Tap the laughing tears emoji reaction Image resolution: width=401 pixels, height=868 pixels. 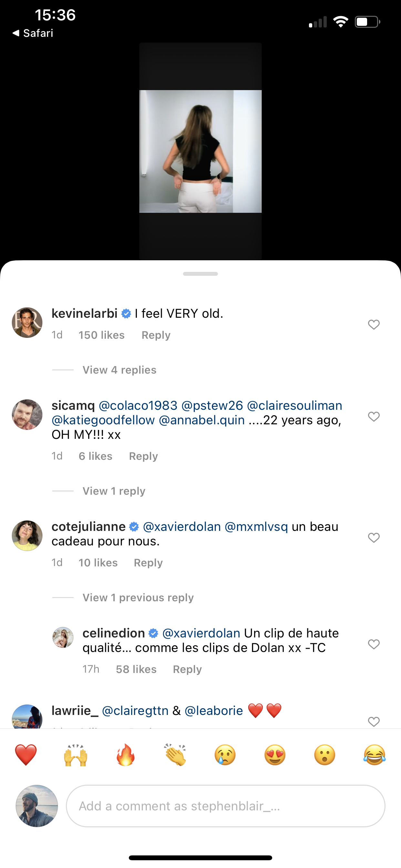click(375, 755)
